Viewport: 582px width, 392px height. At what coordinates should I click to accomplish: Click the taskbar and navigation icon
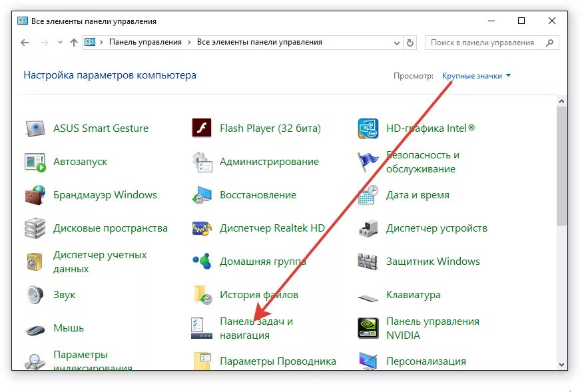pyautogui.click(x=202, y=328)
